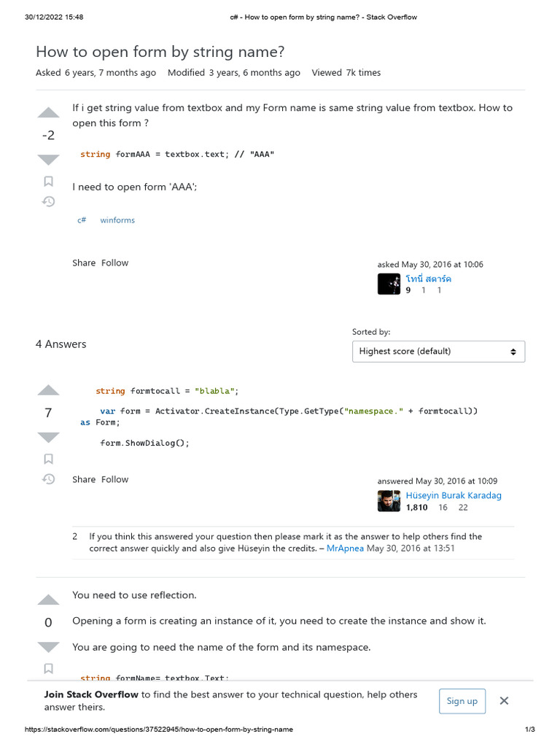View activity history of first answer
560x747 pixels.
[x=48, y=479]
